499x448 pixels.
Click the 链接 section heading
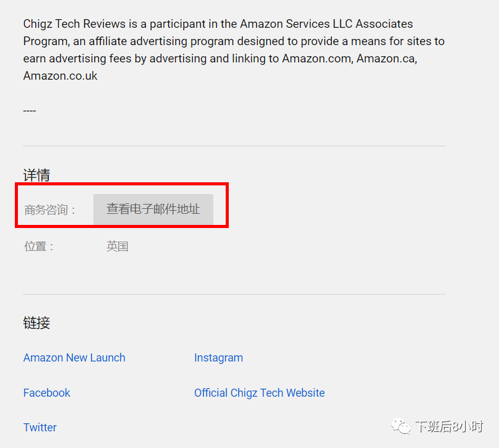point(36,323)
